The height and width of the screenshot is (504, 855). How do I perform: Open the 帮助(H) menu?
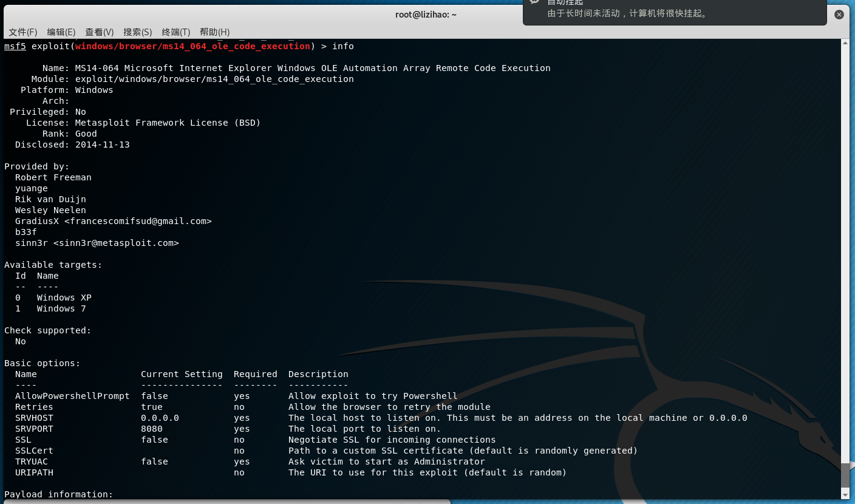point(215,32)
